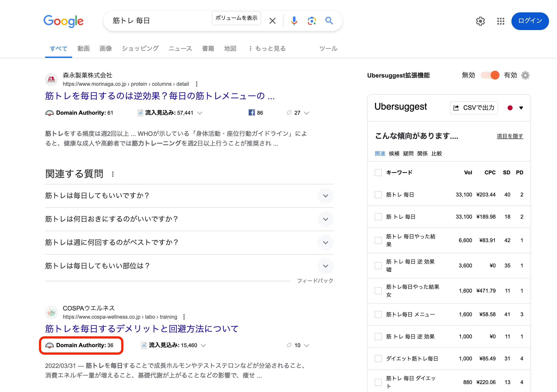557x392 pixels.
Task: Switch to the ニュース search tab
Action: click(180, 48)
